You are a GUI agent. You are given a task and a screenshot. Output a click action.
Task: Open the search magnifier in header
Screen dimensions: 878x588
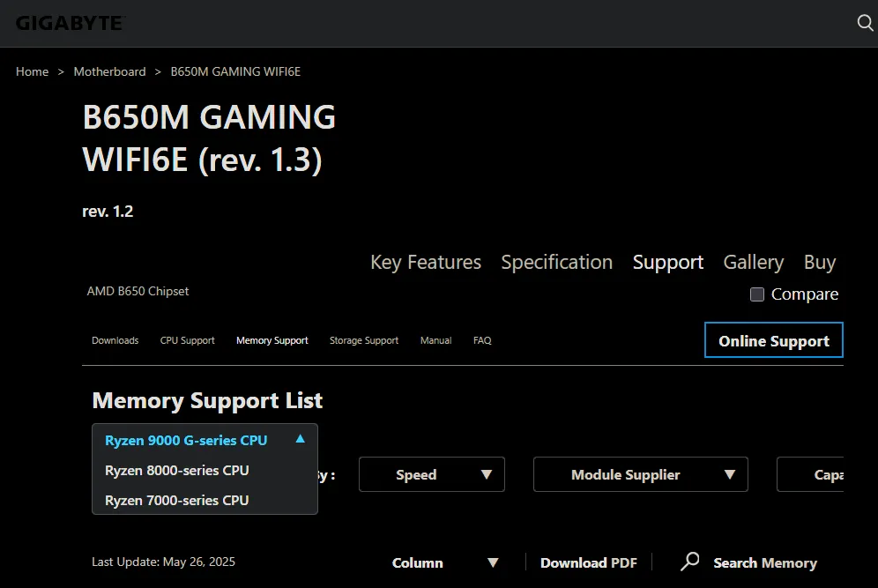click(865, 23)
